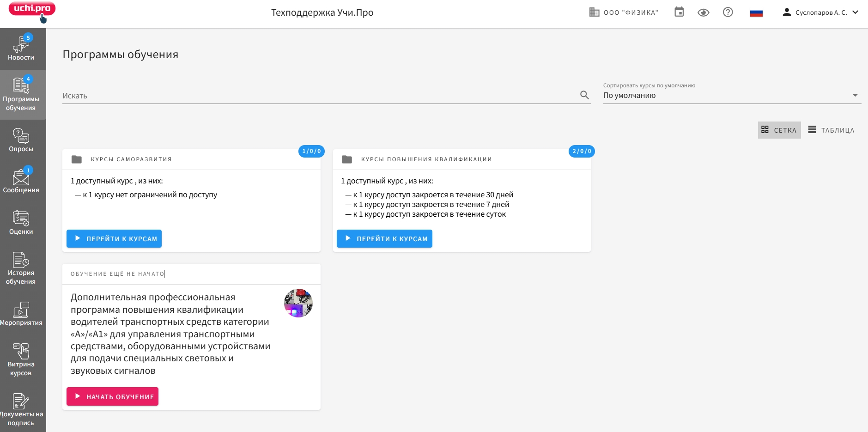Click the Искать search field
Image resolution: width=868 pixels, height=432 pixels.
pos(319,96)
